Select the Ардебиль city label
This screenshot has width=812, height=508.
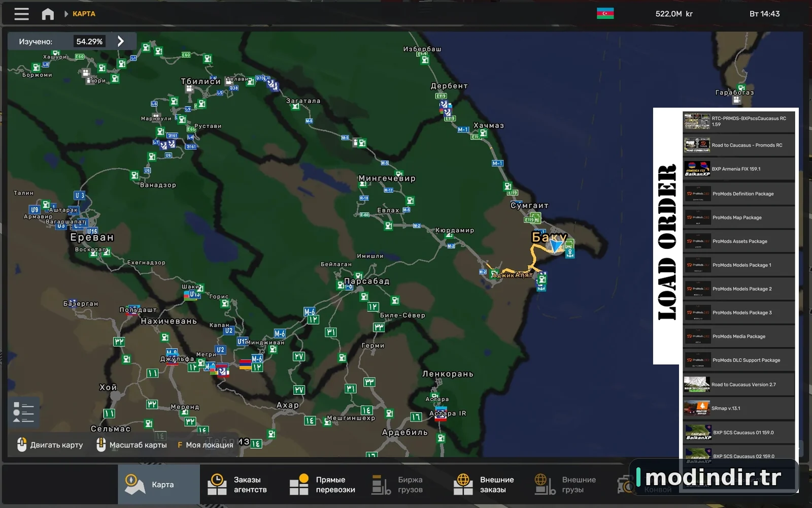point(404,432)
